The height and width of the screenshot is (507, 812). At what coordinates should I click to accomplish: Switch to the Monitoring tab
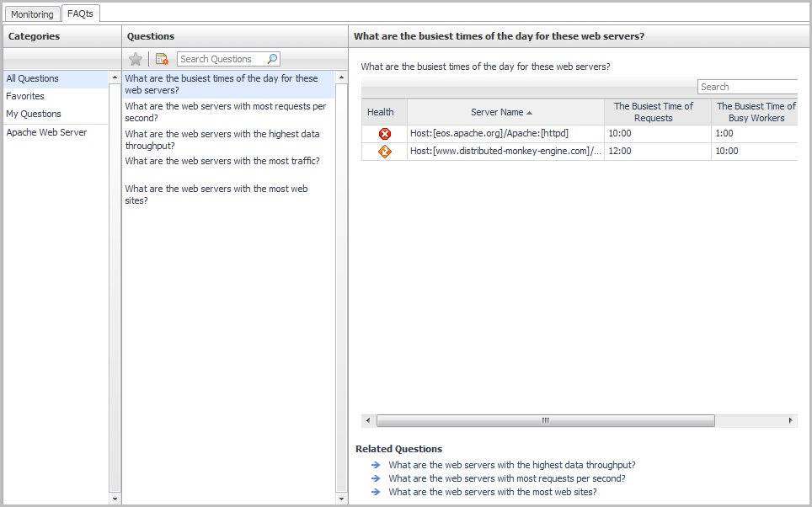(32, 14)
